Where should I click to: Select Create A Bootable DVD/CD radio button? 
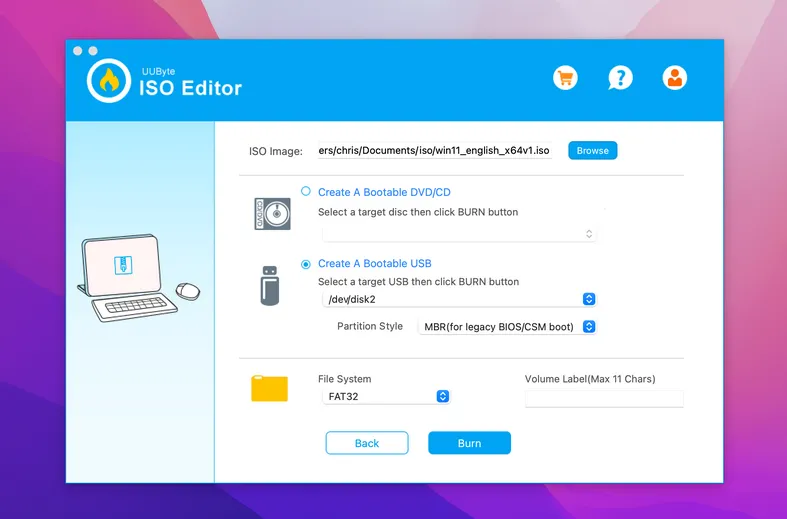click(x=306, y=191)
